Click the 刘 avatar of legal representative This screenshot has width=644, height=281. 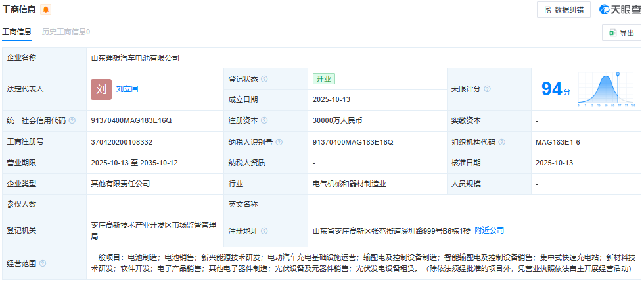pyautogui.click(x=101, y=89)
